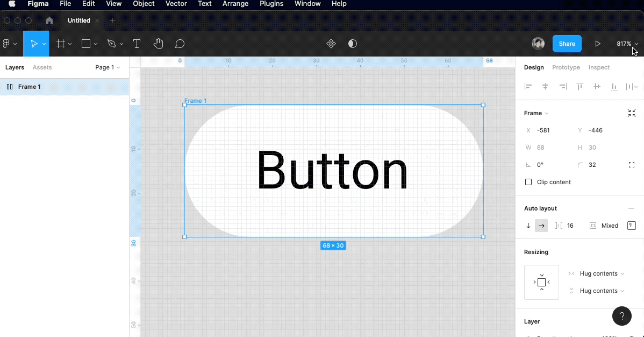
Task: Select the Comment tool
Action: [180, 44]
